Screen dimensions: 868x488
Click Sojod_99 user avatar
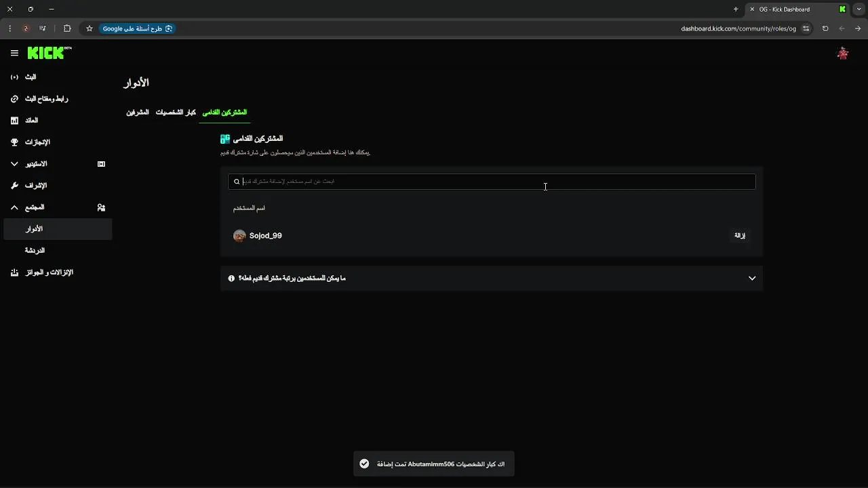pos(239,236)
